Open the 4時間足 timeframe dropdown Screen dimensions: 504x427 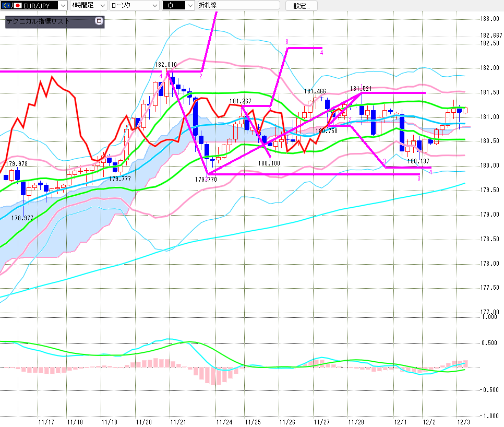(102, 6)
